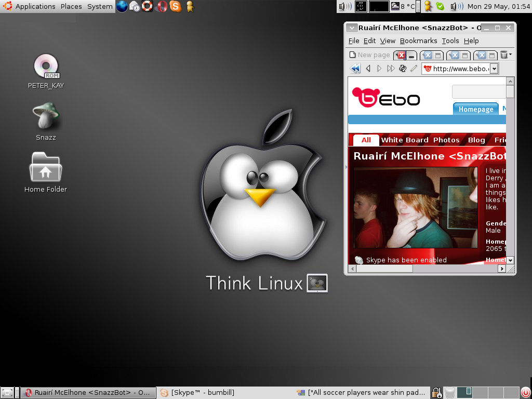This screenshot has width=532, height=399.
Task: Click Opera's Back navigation arrow
Action: pos(368,68)
